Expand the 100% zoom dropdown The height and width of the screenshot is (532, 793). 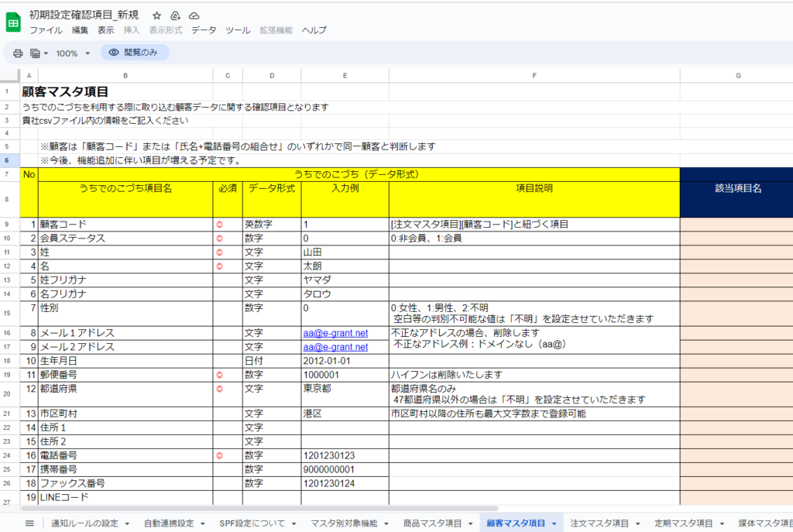(73, 53)
